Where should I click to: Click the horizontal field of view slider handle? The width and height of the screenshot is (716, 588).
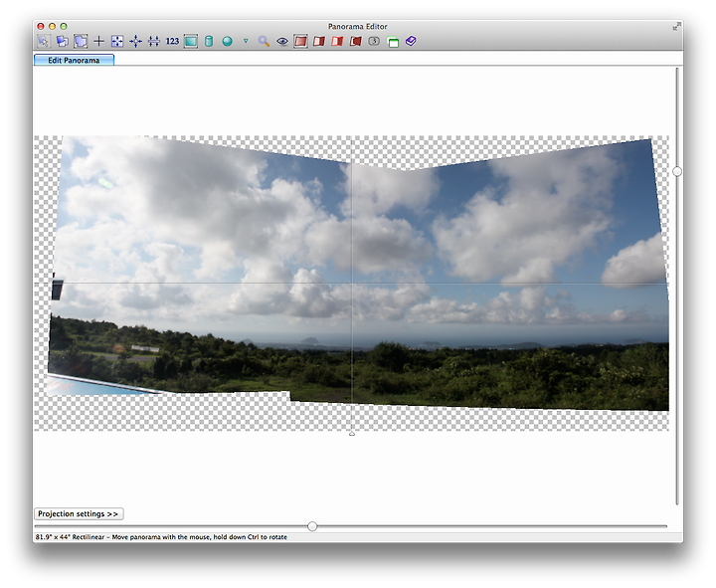tap(312, 526)
